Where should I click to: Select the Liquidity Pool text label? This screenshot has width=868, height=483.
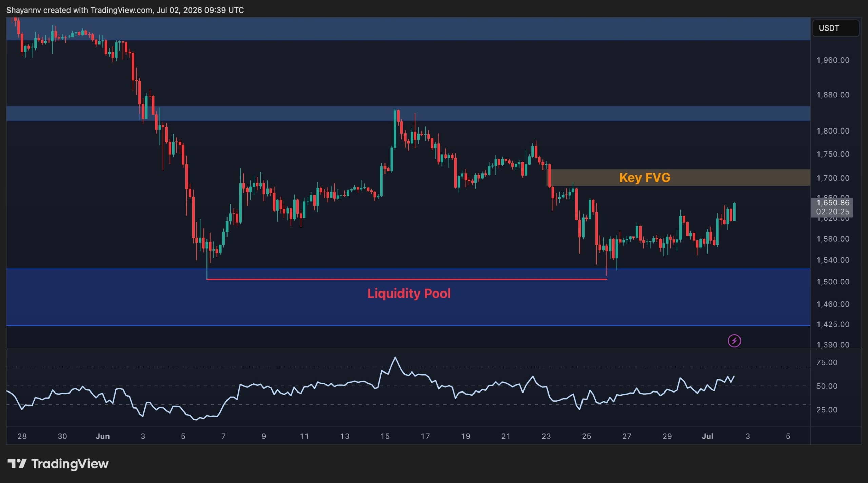point(409,294)
